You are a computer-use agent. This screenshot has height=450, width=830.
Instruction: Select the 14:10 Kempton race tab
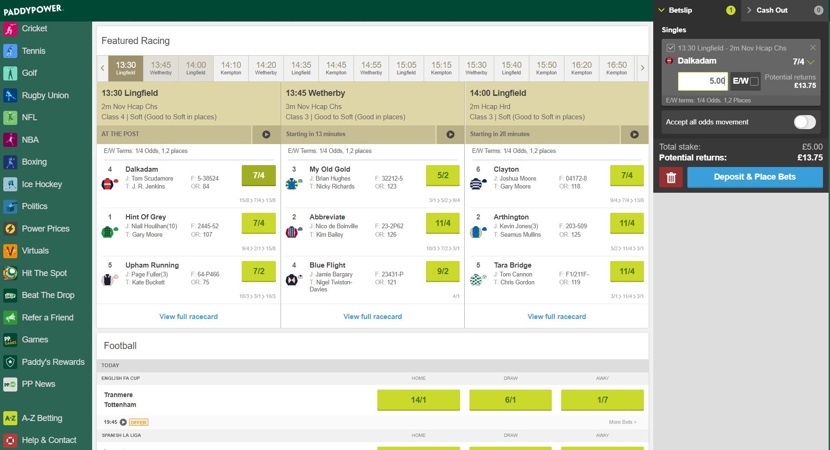(231, 68)
